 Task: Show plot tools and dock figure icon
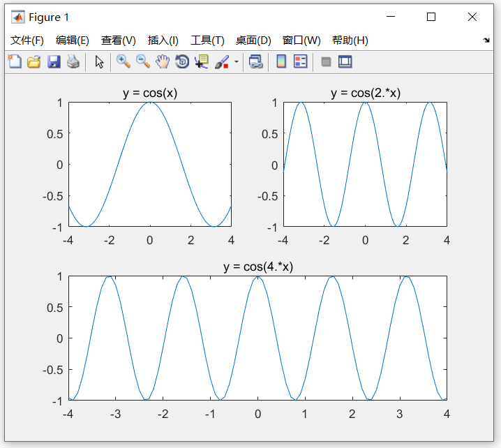345,61
